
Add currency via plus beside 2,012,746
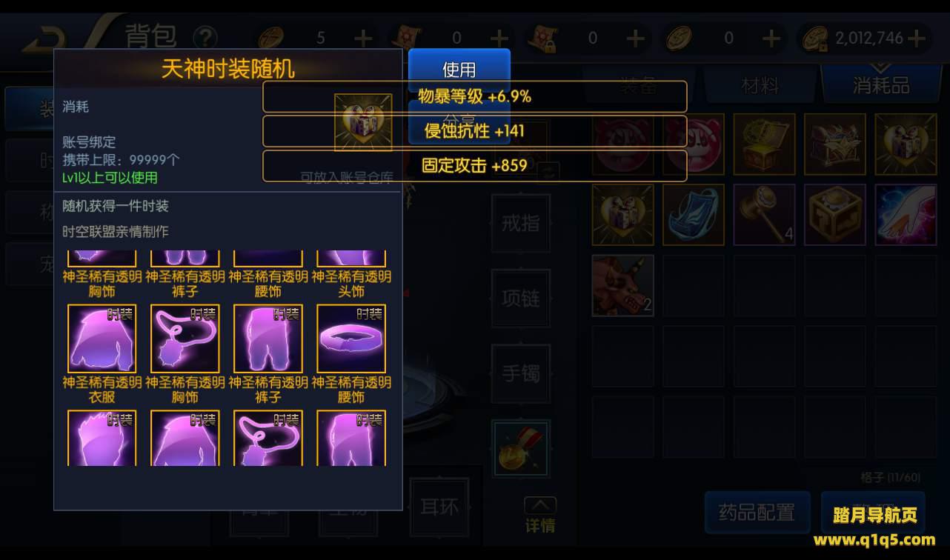pos(916,38)
